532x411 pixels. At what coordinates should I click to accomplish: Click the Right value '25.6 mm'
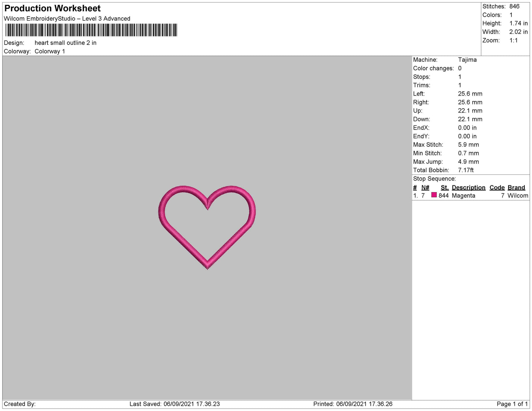click(470, 102)
